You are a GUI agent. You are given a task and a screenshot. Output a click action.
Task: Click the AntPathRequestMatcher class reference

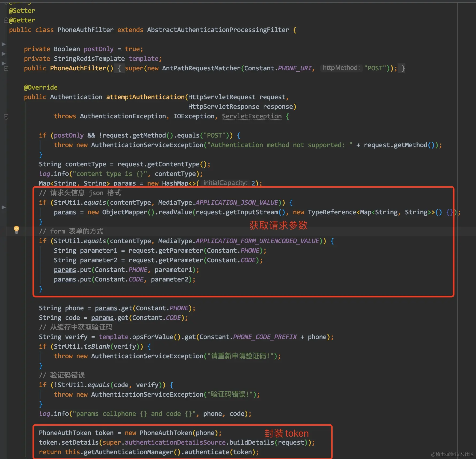click(x=201, y=68)
